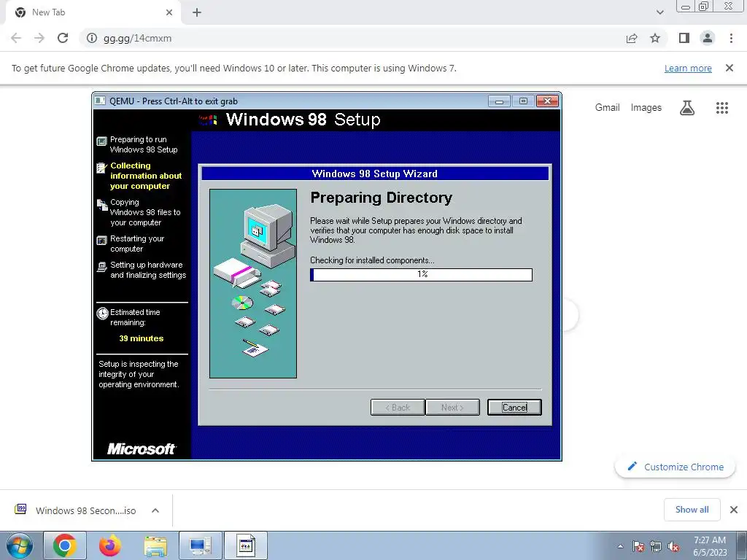Click the Search Labs flask icon
The height and width of the screenshot is (560, 747).
pos(687,108)
